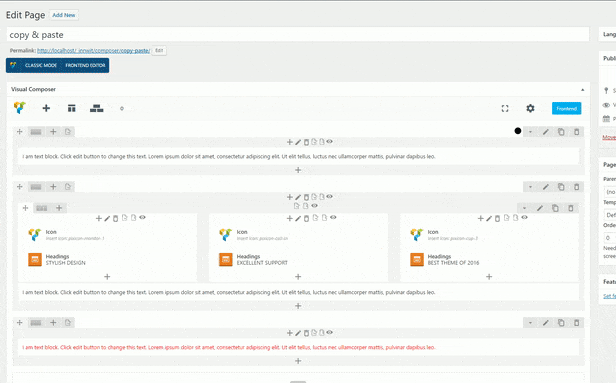Add a column to the red text row

pyautogui.click(x=53, y=323)
